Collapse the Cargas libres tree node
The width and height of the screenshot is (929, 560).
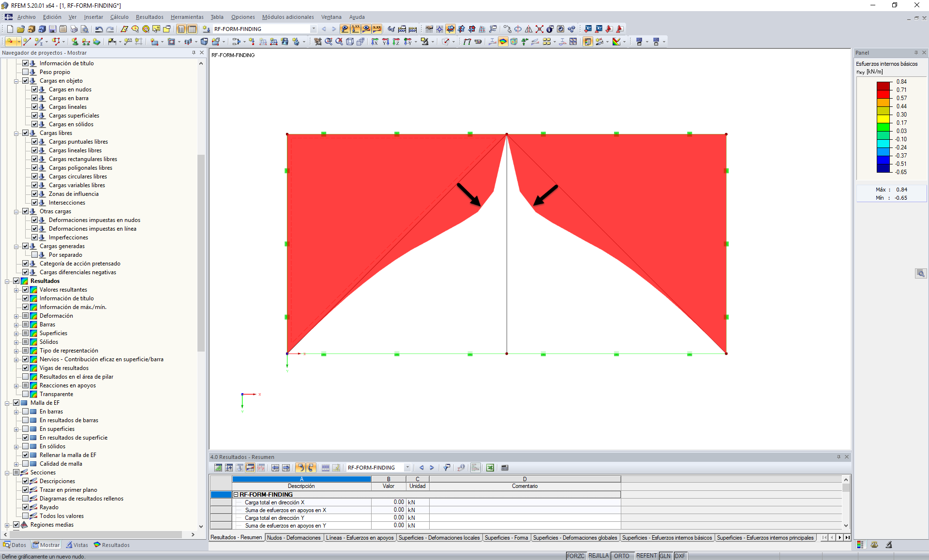click(x=16, y=133)
